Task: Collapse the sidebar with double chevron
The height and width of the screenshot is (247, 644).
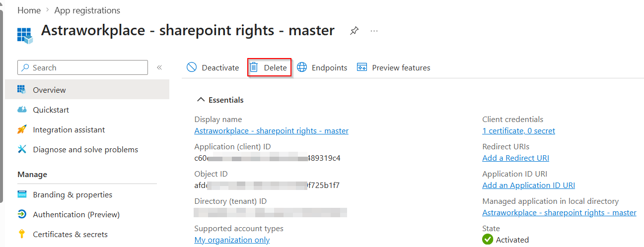Action: 159,67
